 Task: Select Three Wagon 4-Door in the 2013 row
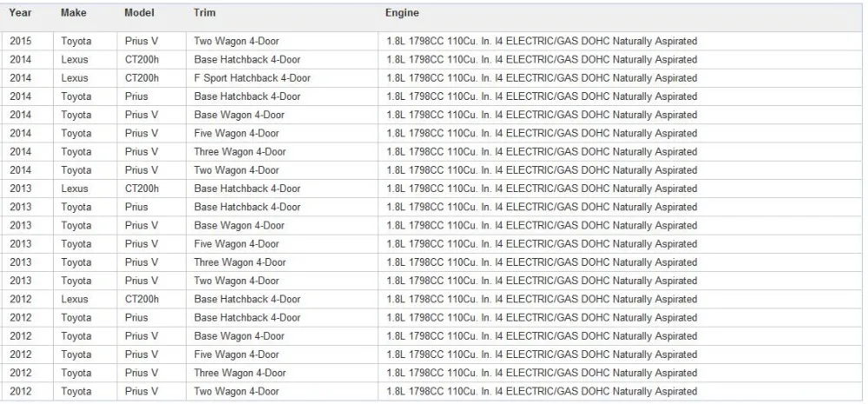(x=240, y=262)
